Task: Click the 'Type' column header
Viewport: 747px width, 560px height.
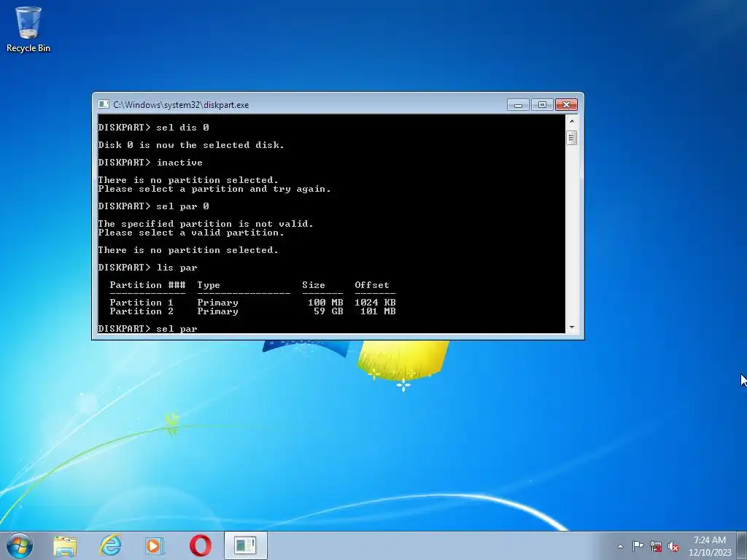Action: [x=209, y=285]
